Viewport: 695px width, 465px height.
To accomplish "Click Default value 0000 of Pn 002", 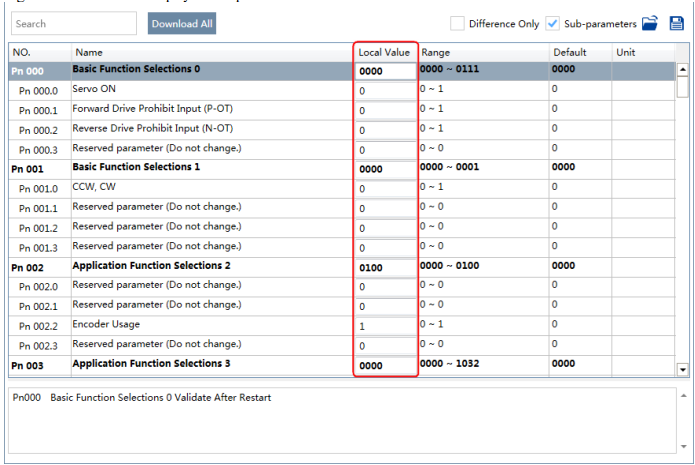I will tap(563, 266).
